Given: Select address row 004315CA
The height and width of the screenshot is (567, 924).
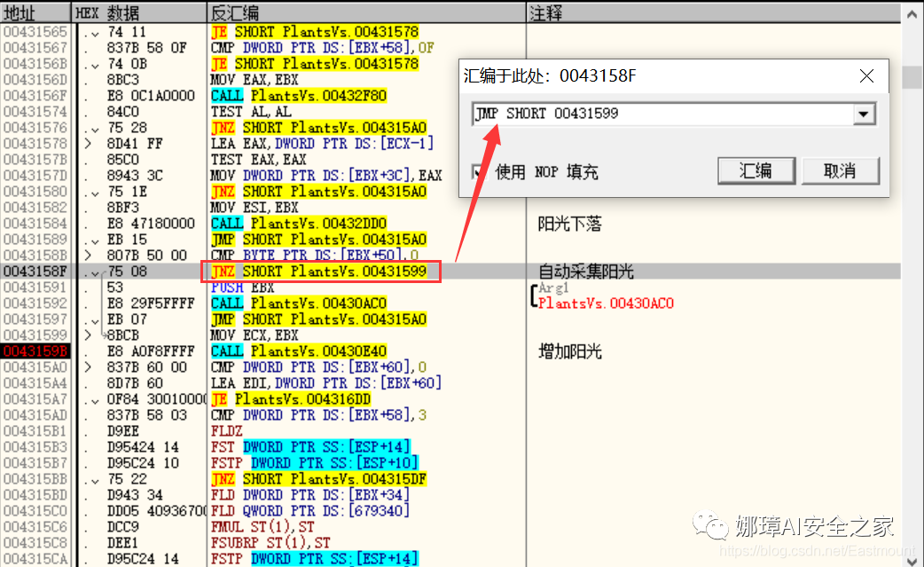Looking at the screenshot, I should click(x=35, y=559).
